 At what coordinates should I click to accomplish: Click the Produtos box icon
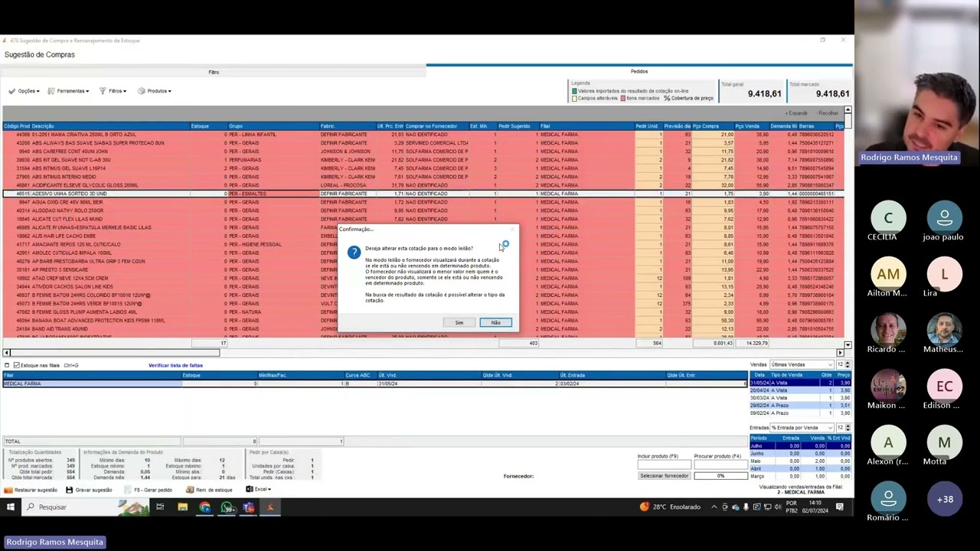(x=142, y=91)
